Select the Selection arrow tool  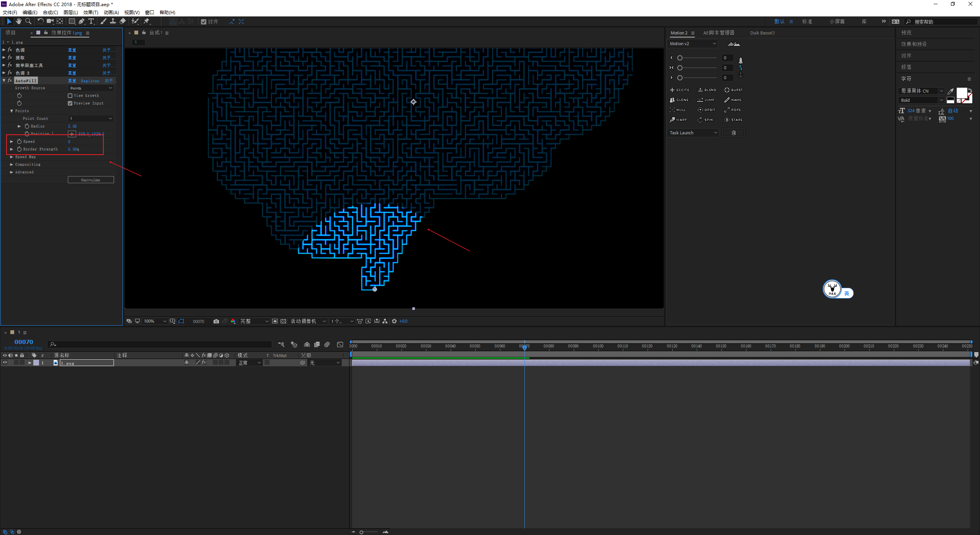click(9, 21)
